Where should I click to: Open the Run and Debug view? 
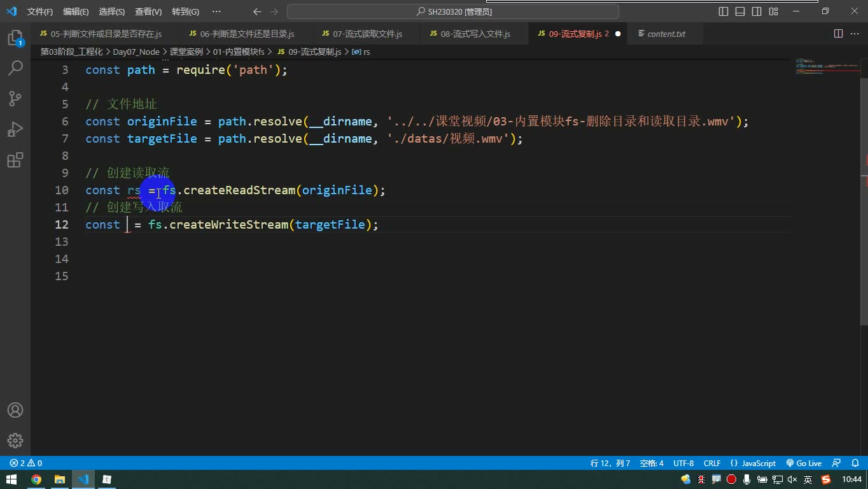(15, 129)
